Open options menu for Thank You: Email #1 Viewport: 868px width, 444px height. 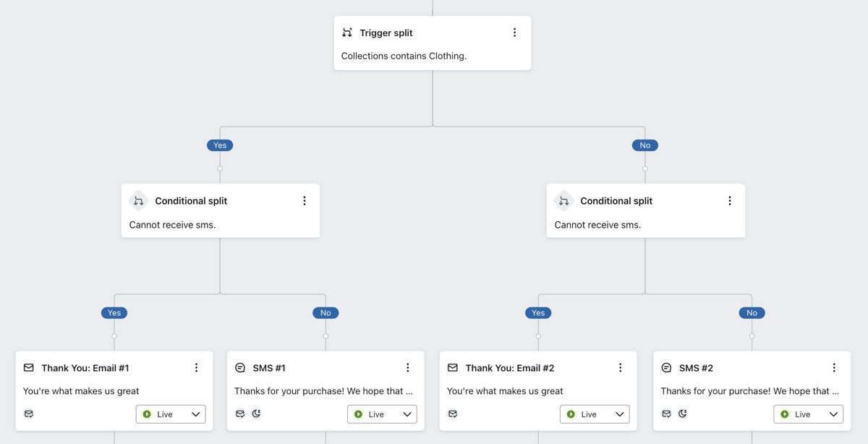click(x=196, y=368)
